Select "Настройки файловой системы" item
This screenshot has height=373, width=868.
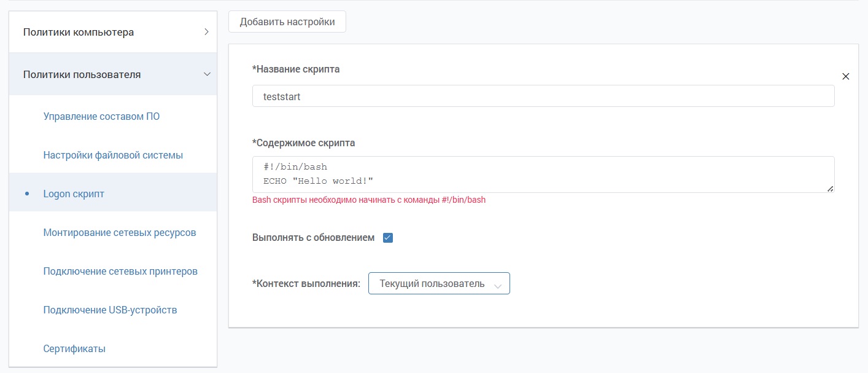pyautogui.click(x=113, y=155)
